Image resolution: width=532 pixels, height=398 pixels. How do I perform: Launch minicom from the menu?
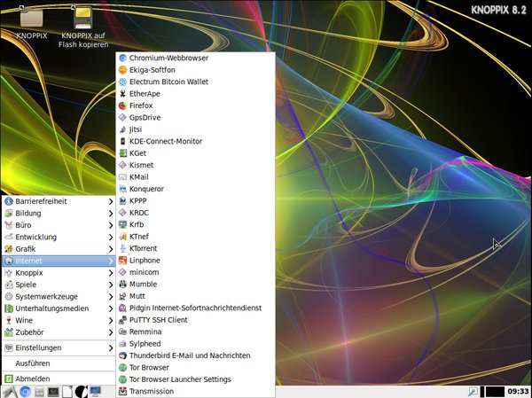tap(195, 272)
